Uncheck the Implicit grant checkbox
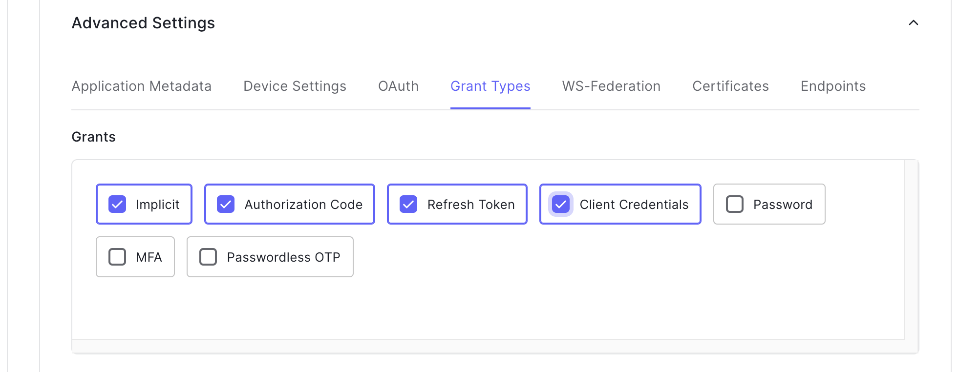 click(x=117, y=204)
